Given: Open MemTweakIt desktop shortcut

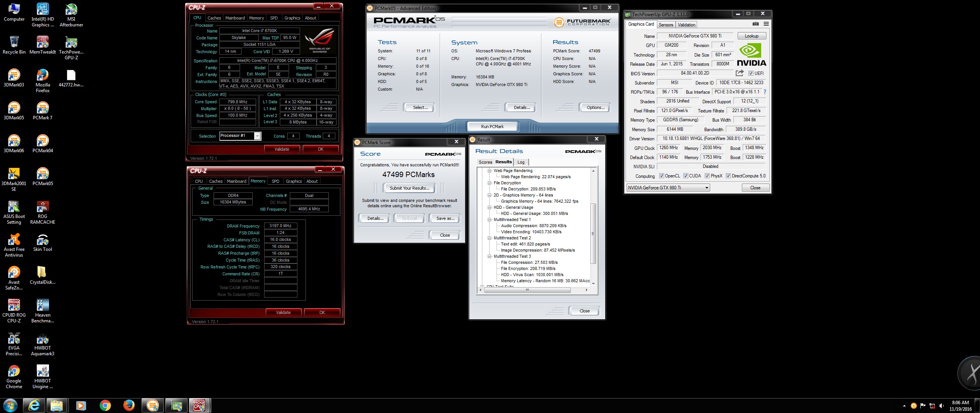Looking at the screenshot, I should tap(42, 45).
